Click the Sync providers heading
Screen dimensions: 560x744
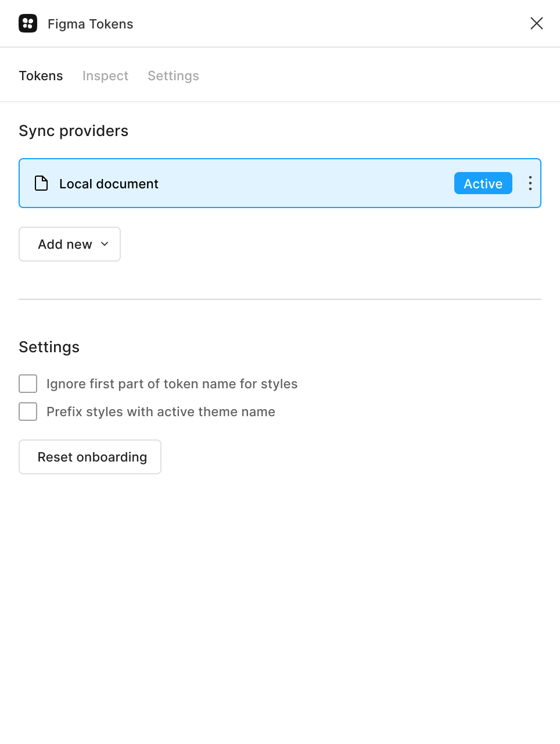[73, 131]
